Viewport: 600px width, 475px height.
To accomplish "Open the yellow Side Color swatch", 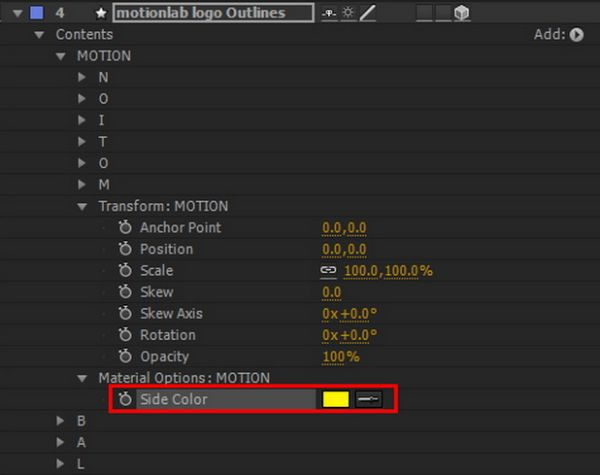I will pyautogui.click(x=336, y=399).
